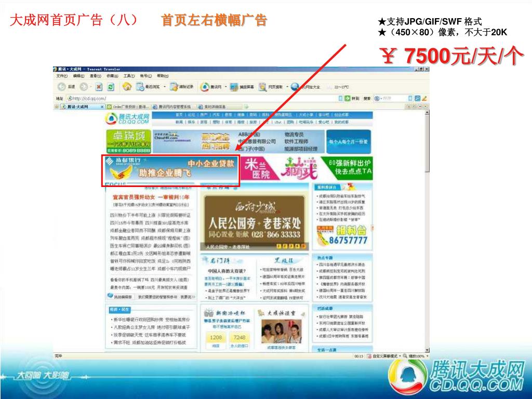Click the 能源部项目经理 job link
Screen dimensions: 532x399
click(301, 149)
